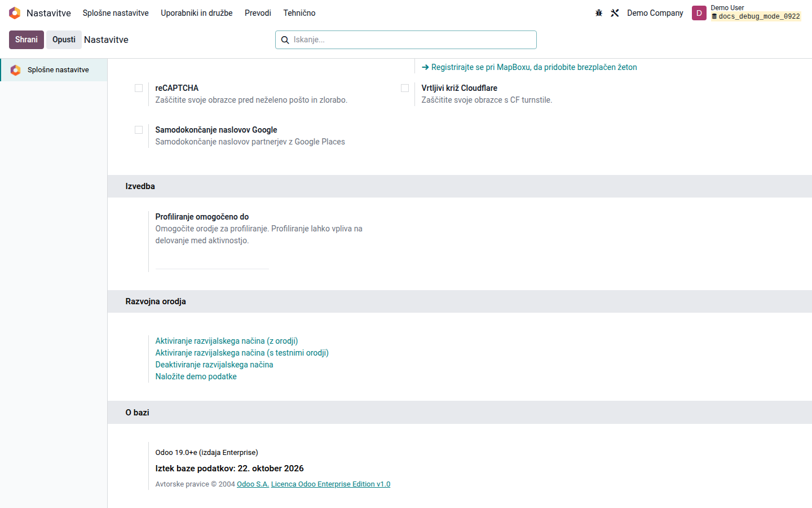Click the Opusti button
This screenshot has height=508, width=812.
pos(64,40)
